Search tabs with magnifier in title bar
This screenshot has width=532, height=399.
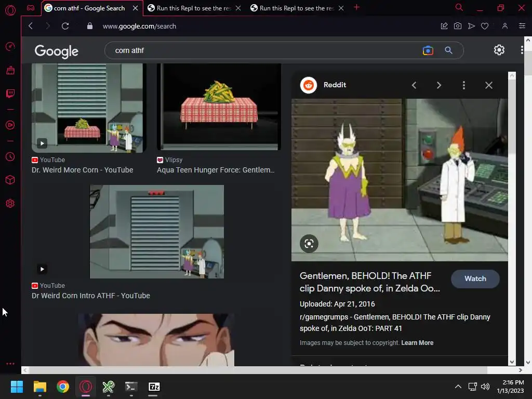point(459,7)
